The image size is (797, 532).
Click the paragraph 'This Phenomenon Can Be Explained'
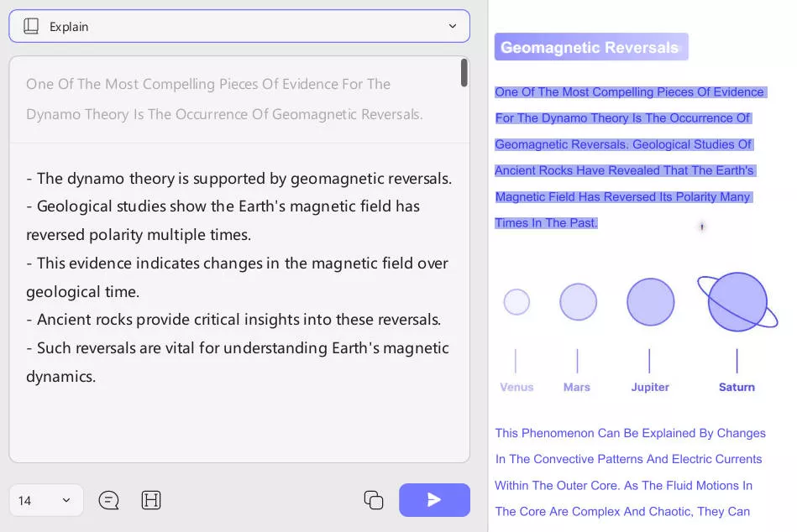629,472
